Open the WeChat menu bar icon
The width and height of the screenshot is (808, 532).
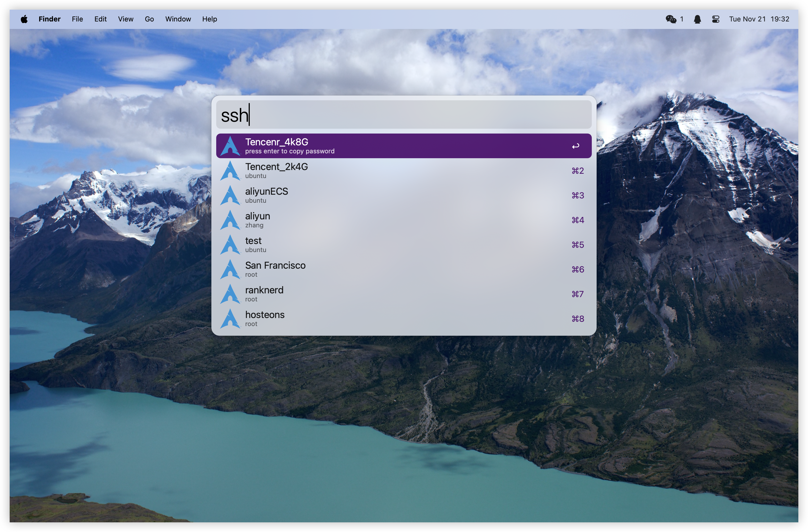[671, 19]
